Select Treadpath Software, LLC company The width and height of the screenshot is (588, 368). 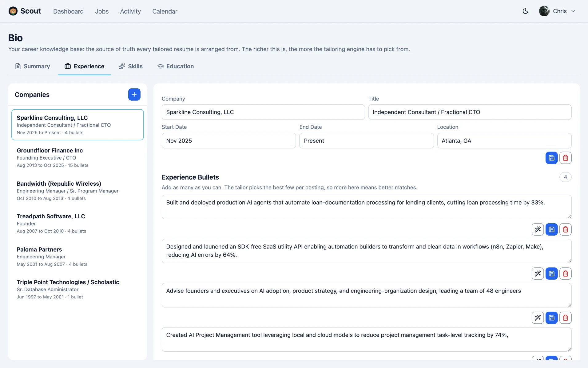tap(77, 224)
